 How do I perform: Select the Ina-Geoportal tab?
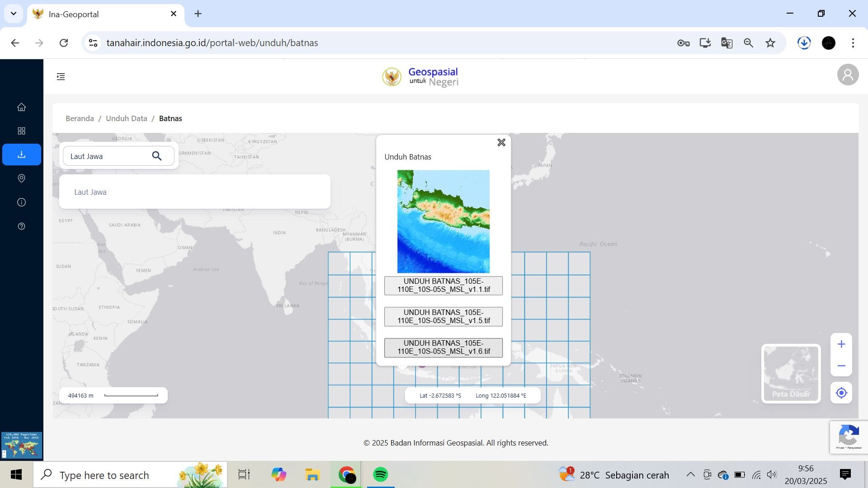[106, 14]
